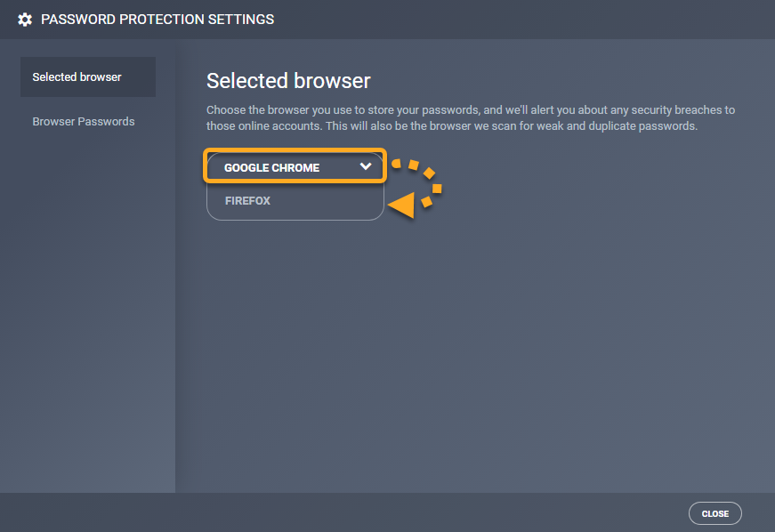
Task: Open the Browser Passwords tab
Action: point(84,121)
